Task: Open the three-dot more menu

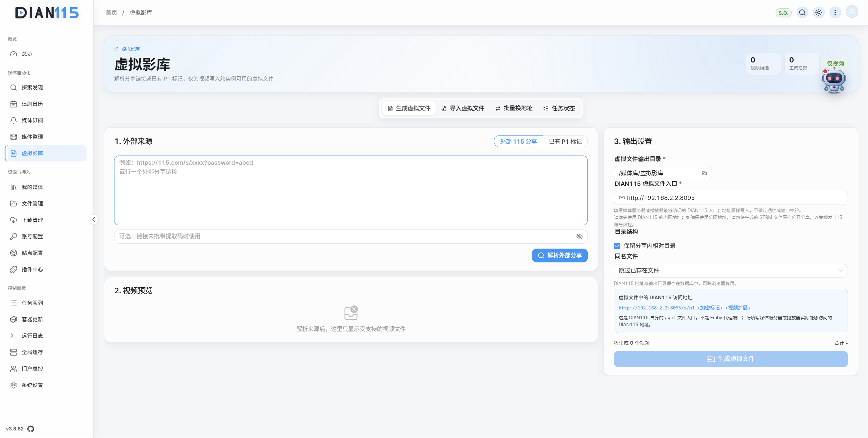Action: click(x=835, y=12)
